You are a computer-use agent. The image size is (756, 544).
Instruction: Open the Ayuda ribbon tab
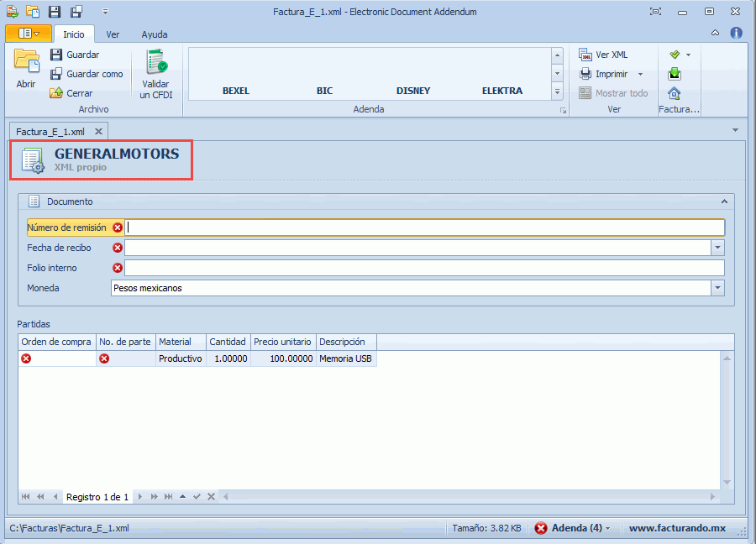[155, 34]
